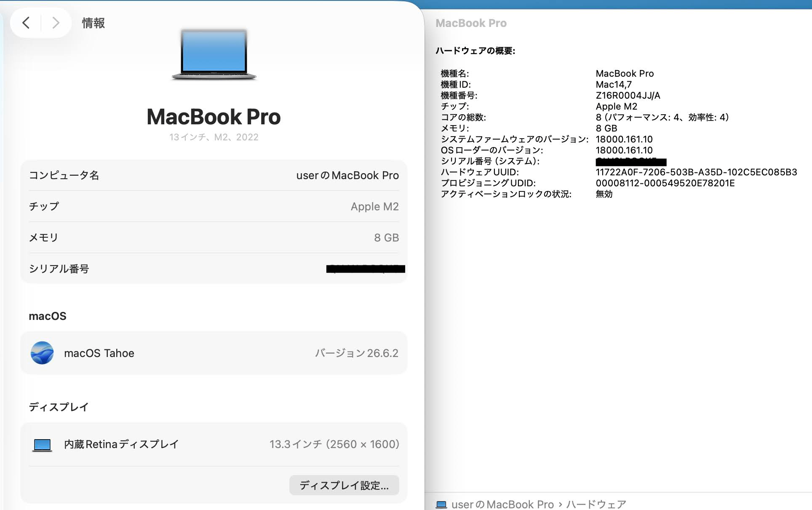Select the hardware UUID starting with 11722A0F
Image resolution: width=812 pixels, height=510 pixels.
(x=696, y=172)
